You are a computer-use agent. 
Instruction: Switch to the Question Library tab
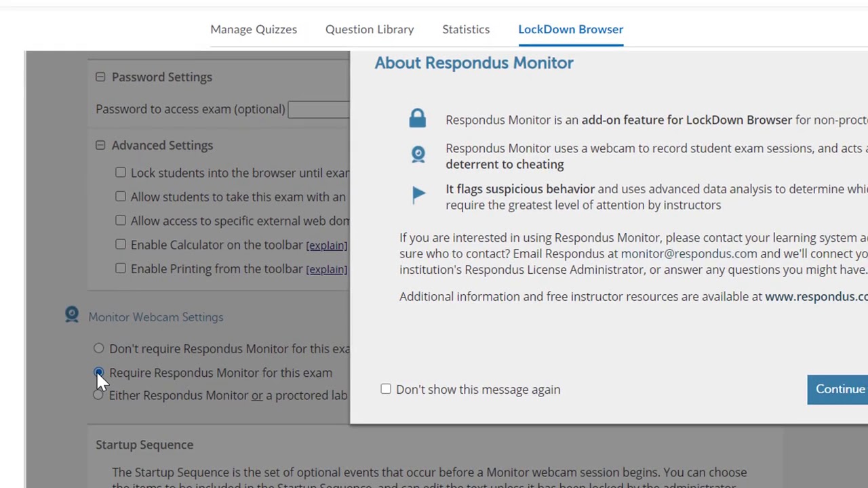[370, 29]
